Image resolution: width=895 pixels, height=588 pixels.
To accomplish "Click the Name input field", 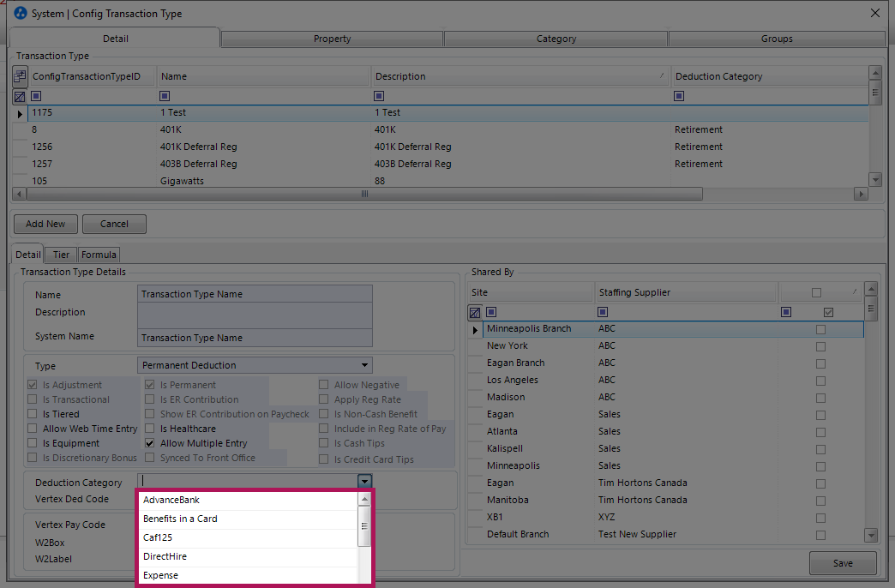I will coord(255,294).
